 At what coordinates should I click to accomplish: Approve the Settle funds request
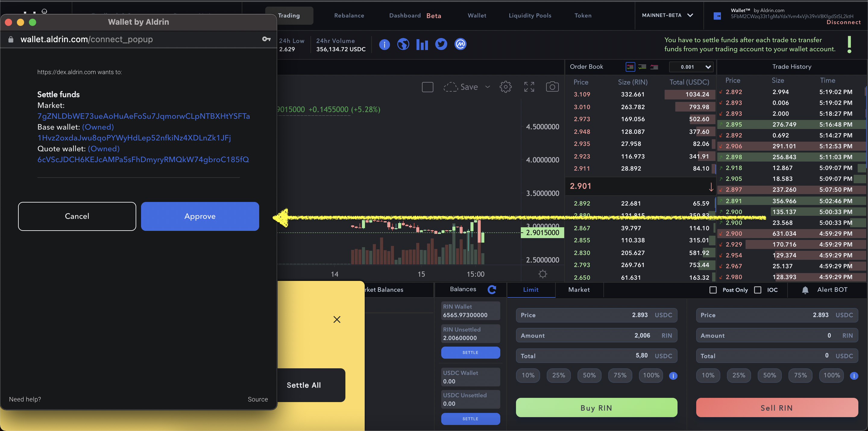click(x=200, y=216)
